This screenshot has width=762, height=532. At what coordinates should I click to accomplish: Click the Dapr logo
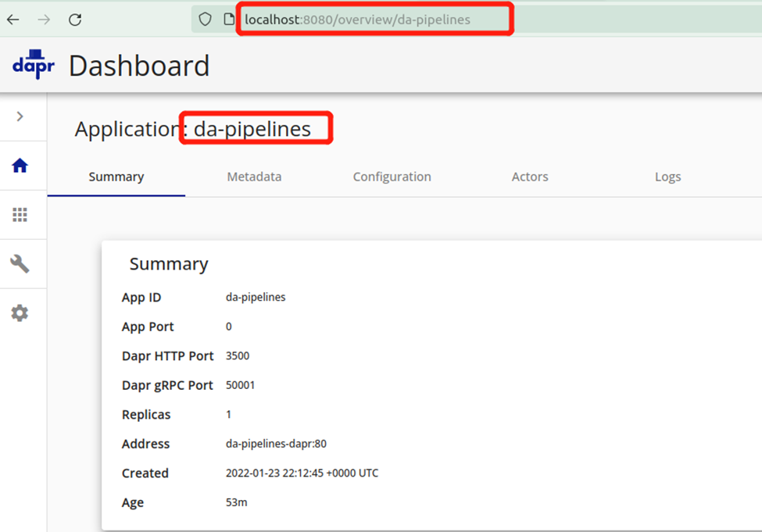[x=34, y=64]
